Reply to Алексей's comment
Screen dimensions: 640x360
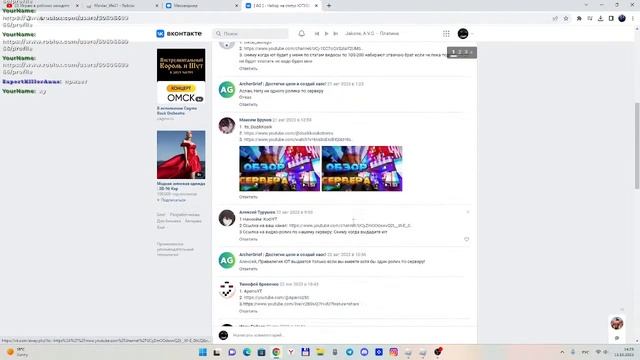pos(248,239)
